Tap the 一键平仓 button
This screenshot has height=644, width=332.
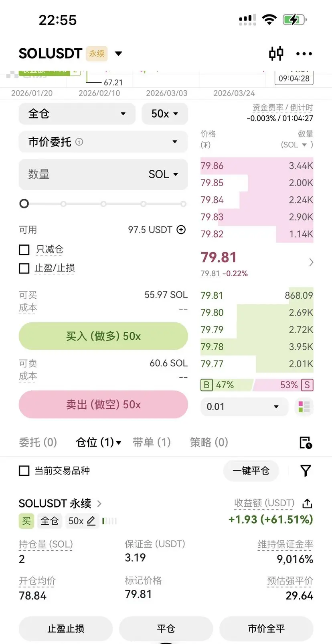click(x=251, y=471)
